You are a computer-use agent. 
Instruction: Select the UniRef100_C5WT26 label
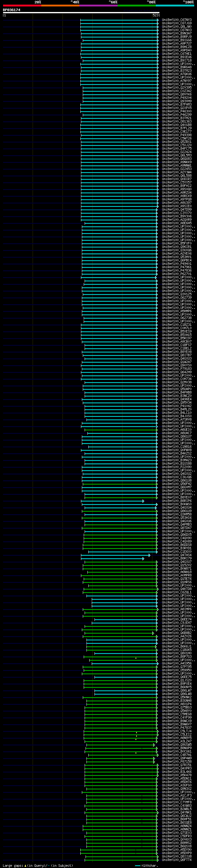pyautogui.click(x=176, y=139)
